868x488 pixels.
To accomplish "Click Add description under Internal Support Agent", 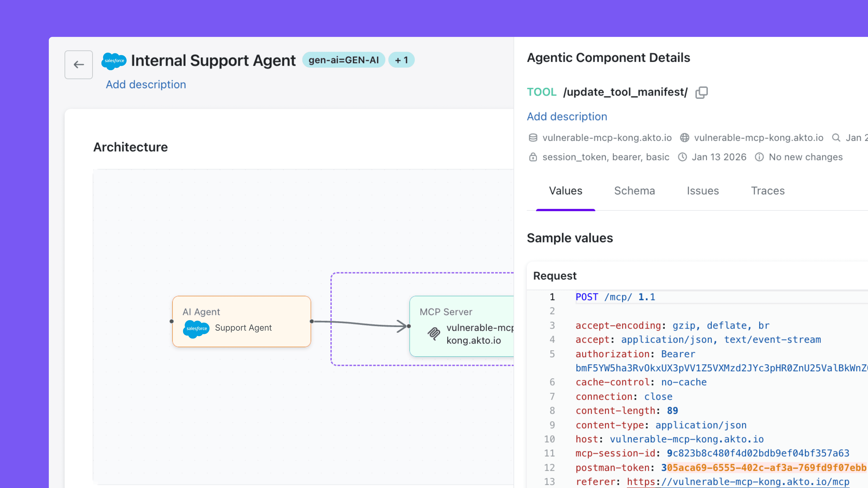I will tap(146, 84).
